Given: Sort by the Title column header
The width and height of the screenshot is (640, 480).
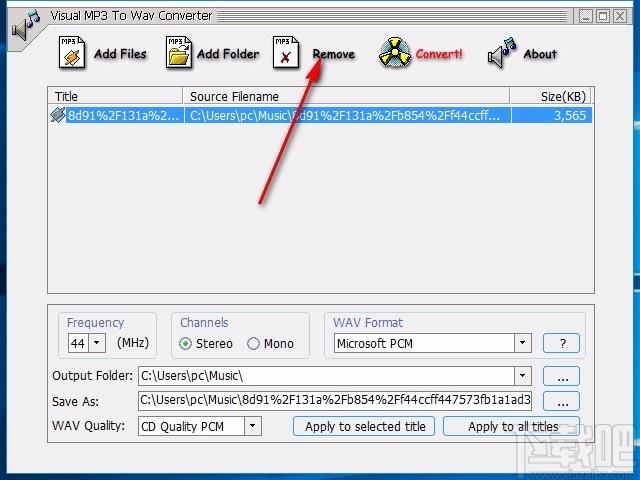Looking at the screenshot, I should pos(115,96).
